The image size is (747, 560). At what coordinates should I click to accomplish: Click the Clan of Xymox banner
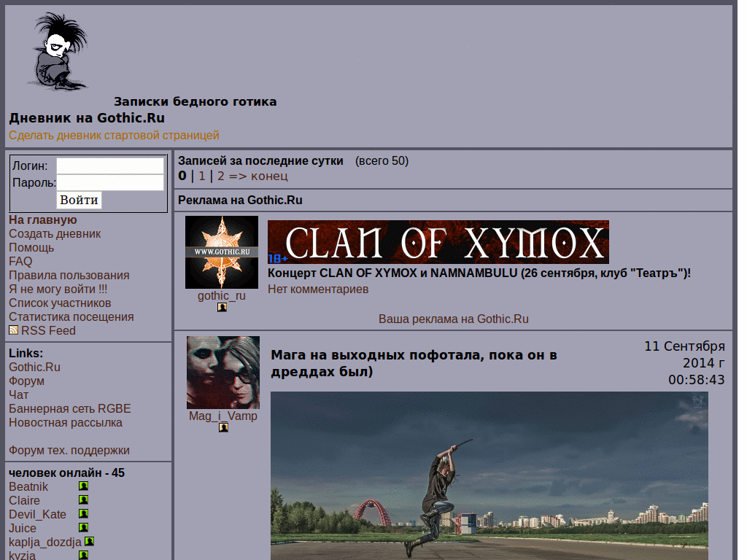click(x=438, y=242)
